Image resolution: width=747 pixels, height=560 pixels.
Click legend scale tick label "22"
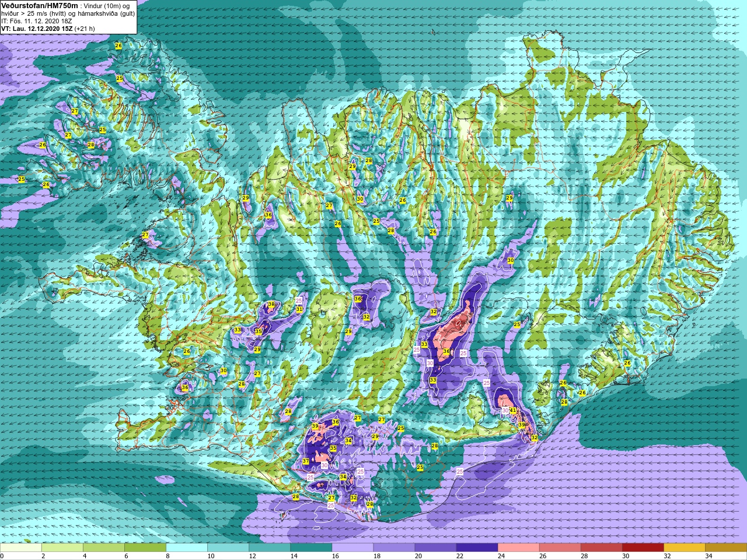pos(459,556)
